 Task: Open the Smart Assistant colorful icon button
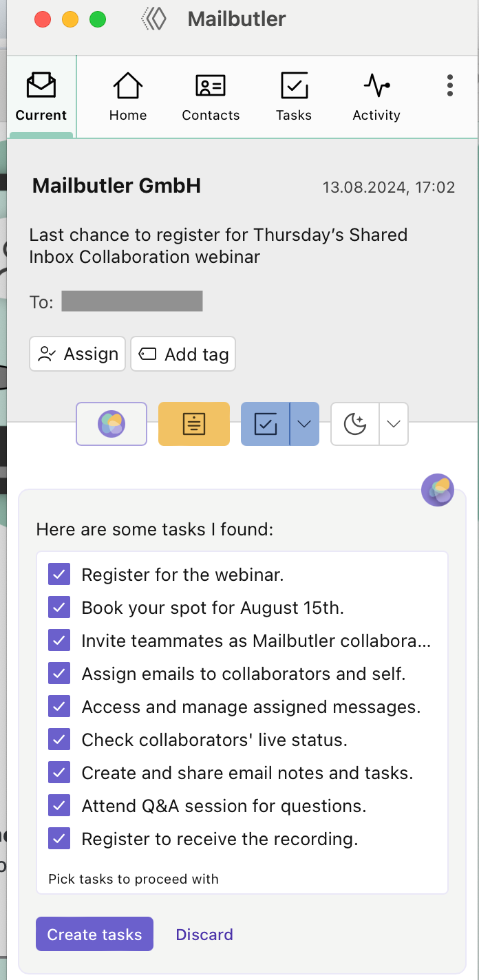(x=111, y=424)
